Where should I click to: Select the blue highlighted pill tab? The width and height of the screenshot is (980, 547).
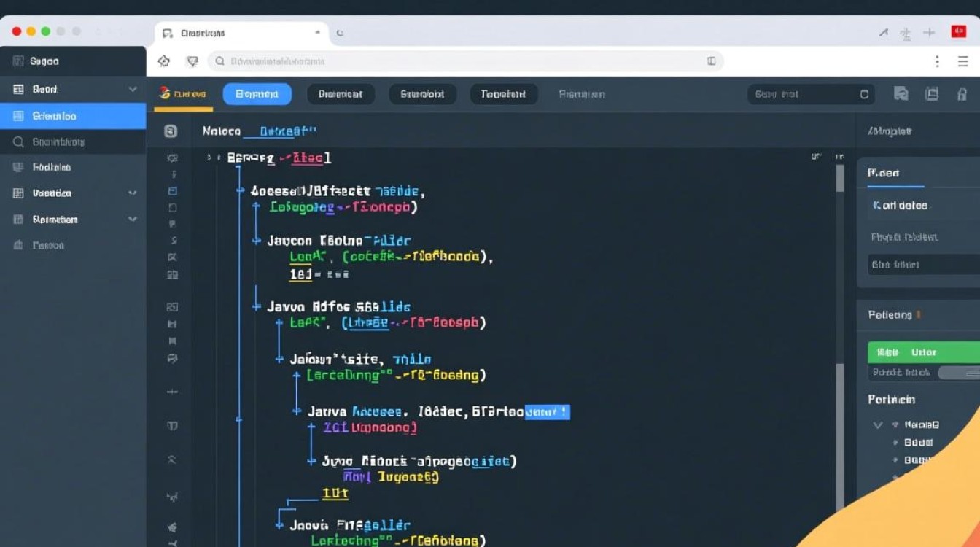pyautogui.click(x=257, y=94)
